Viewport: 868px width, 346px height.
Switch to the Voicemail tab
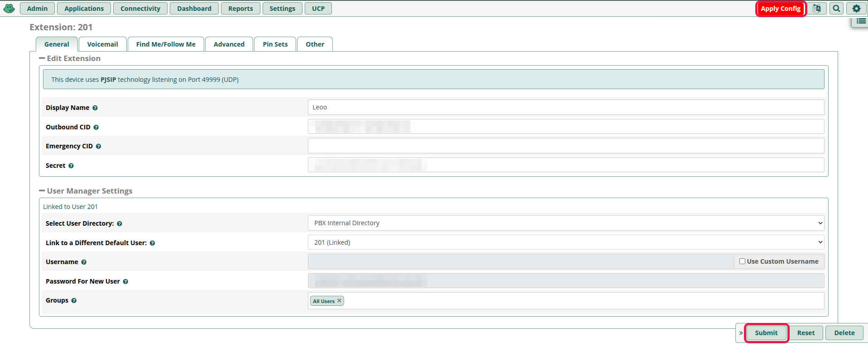coord(103,44)
